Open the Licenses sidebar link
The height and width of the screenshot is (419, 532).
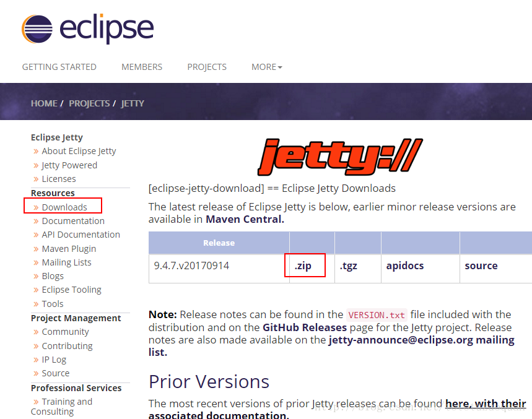(59, 179)
